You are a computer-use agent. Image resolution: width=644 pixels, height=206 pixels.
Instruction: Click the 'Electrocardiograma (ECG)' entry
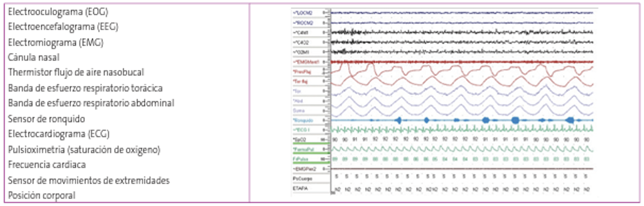[x=58, y=134]
